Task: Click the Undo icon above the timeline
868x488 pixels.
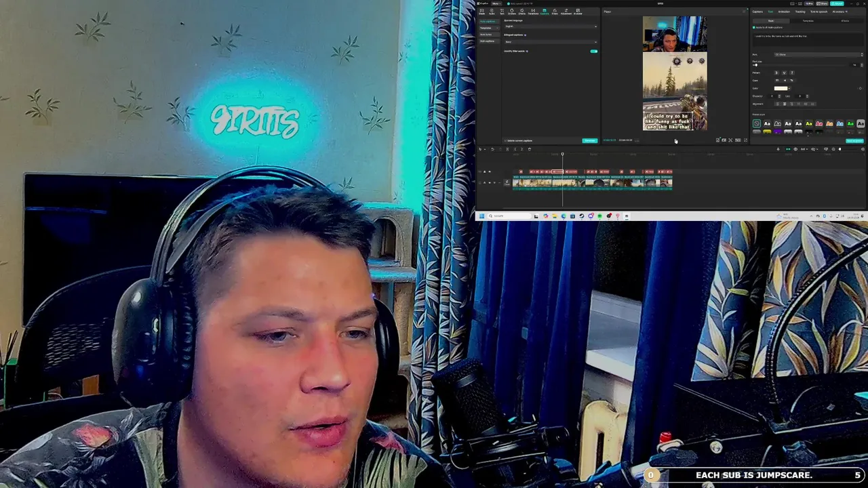Action: point(492,149)
